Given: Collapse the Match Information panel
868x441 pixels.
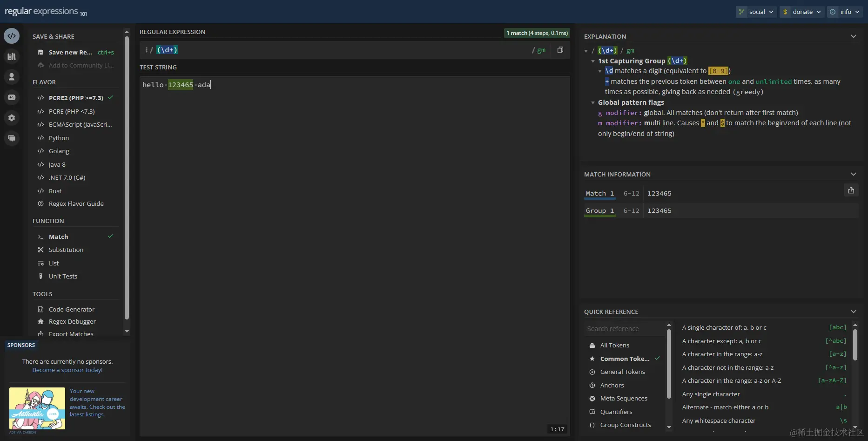Looking at the screenshot, I should (x=853, y=174).
